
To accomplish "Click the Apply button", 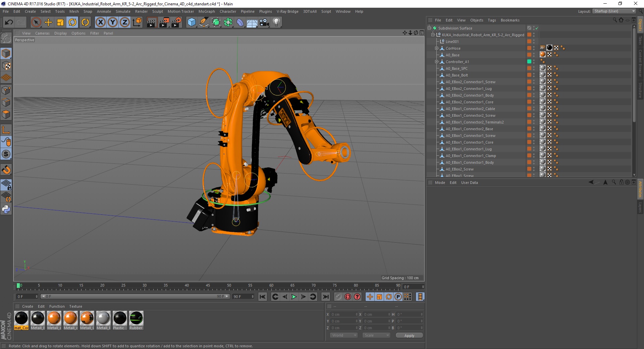I will click(409, 335).
